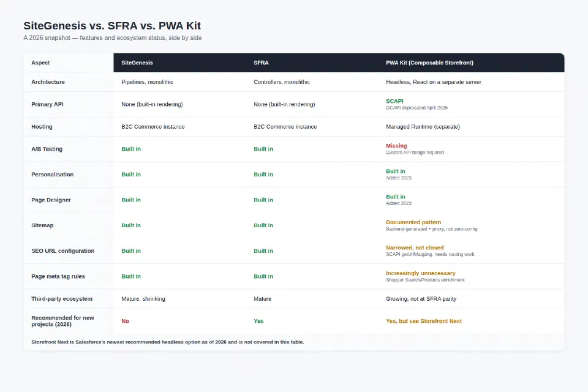Click the 'Hosting' row label
The image size is (588, 392).
coord(42,127)
